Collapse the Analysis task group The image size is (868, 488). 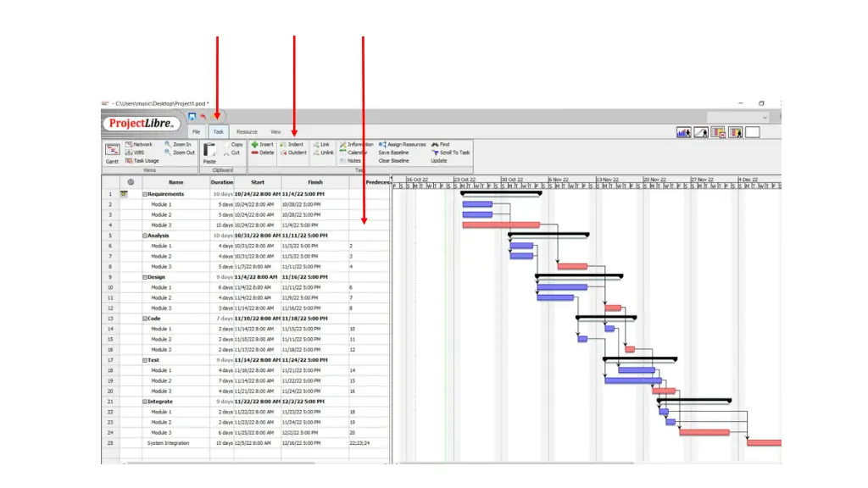[x=145, y=236]
